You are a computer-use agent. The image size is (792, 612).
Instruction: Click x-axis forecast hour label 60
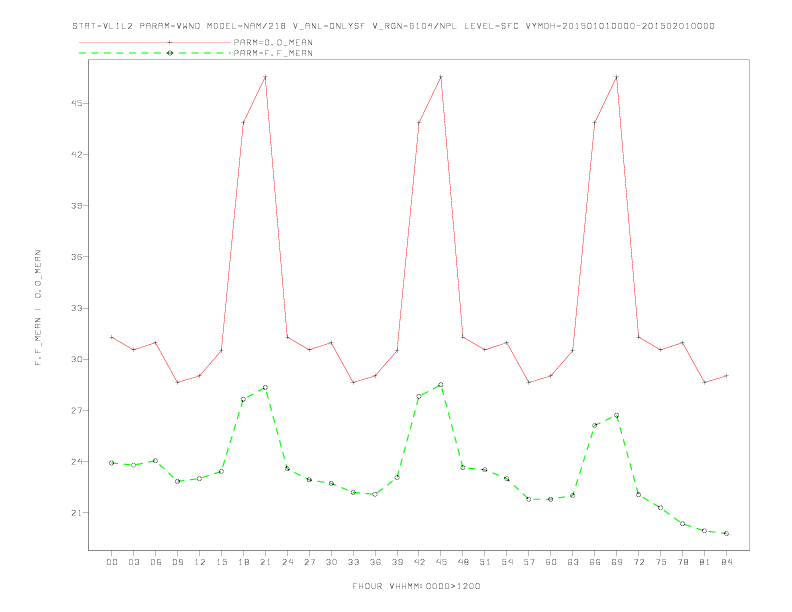(x=551, y=562)
